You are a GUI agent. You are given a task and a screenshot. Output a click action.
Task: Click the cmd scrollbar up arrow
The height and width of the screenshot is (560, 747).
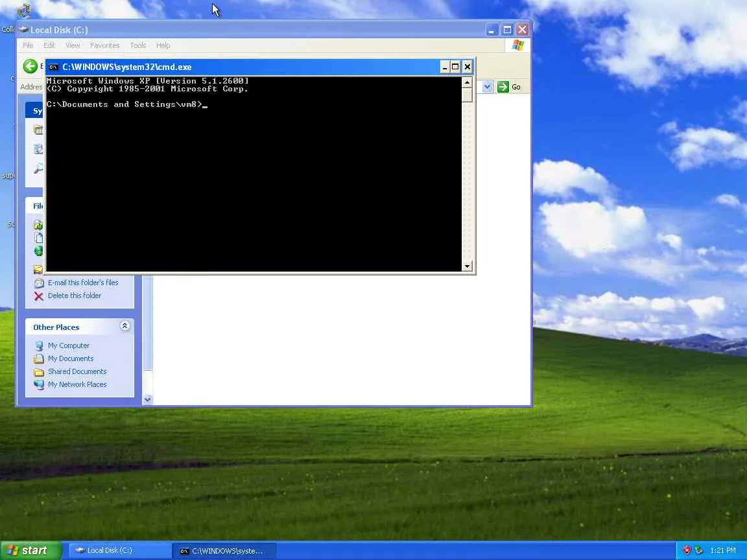(467, 82)
